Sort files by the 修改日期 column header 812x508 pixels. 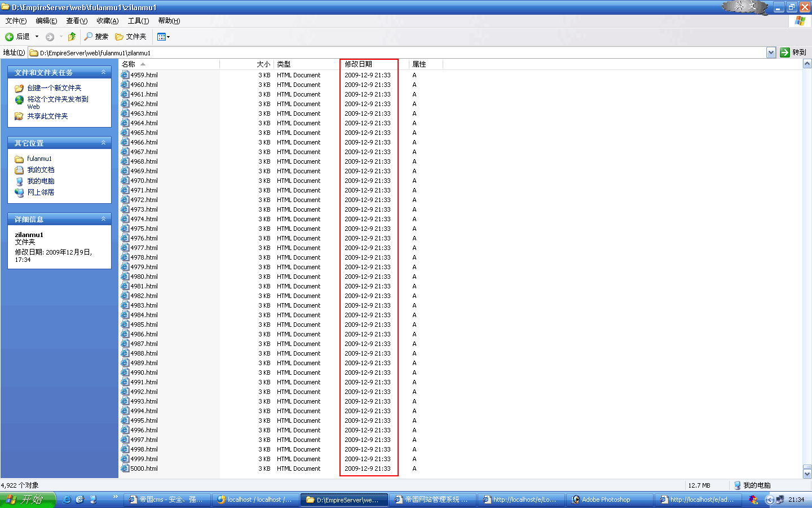pos(359,64)
